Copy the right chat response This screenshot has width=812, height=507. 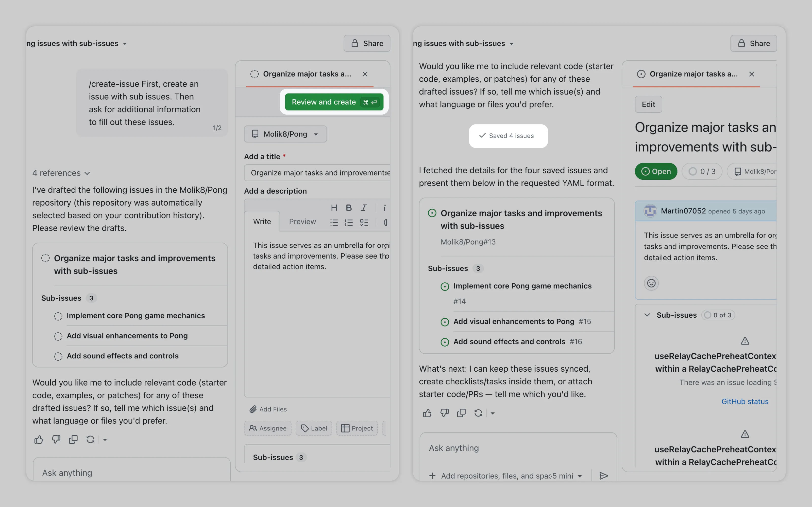(461, 413)
